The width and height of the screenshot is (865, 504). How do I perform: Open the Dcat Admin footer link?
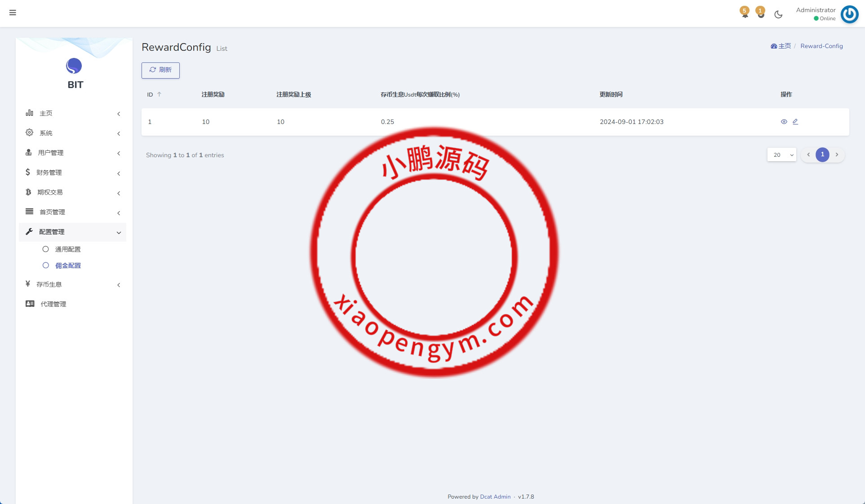point(495,497)
